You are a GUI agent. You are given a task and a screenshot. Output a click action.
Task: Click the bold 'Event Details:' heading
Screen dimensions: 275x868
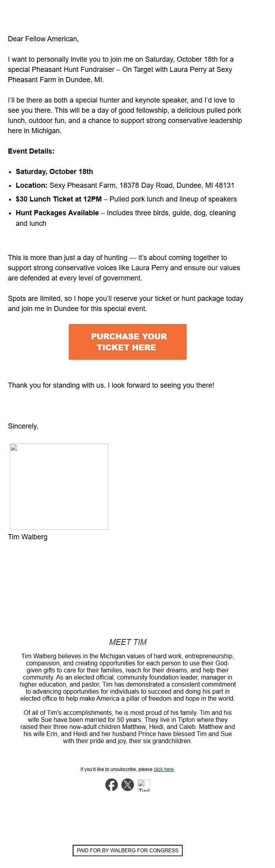tap(31, 151)
